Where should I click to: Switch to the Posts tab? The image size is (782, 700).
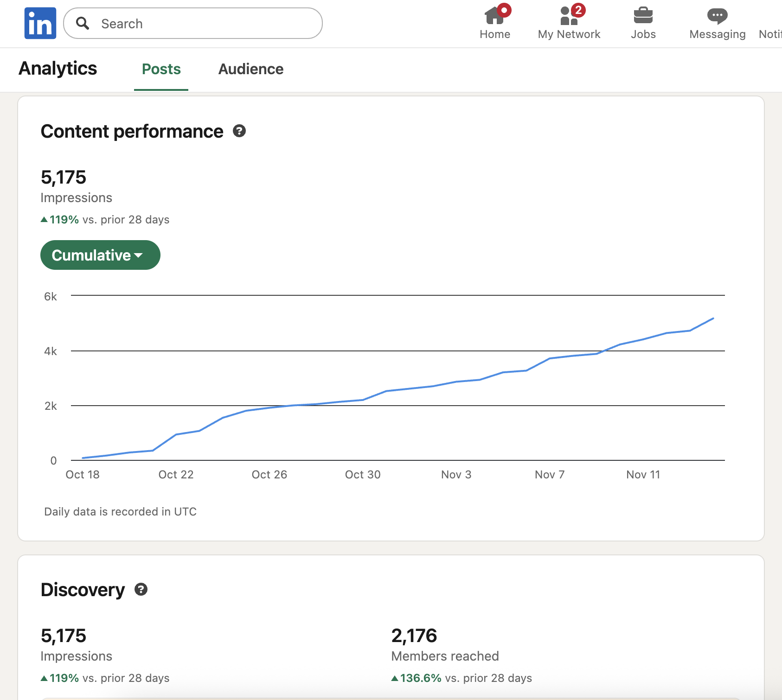161,69
